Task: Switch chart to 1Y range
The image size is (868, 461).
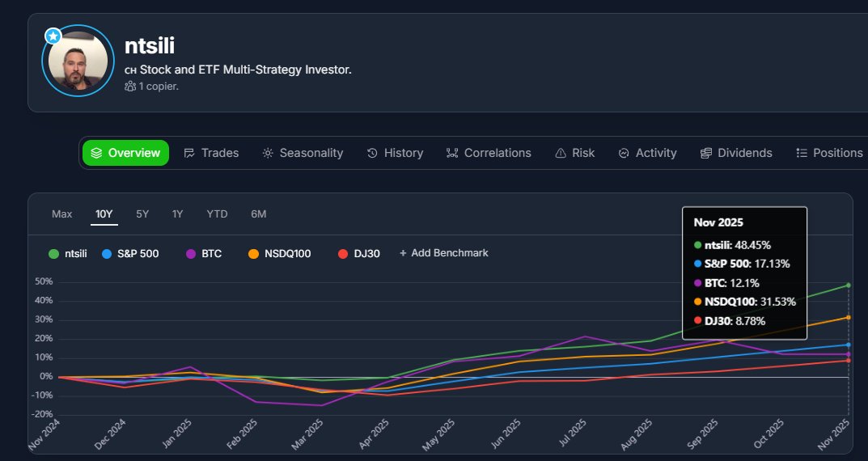Action: tap(177, 214)
